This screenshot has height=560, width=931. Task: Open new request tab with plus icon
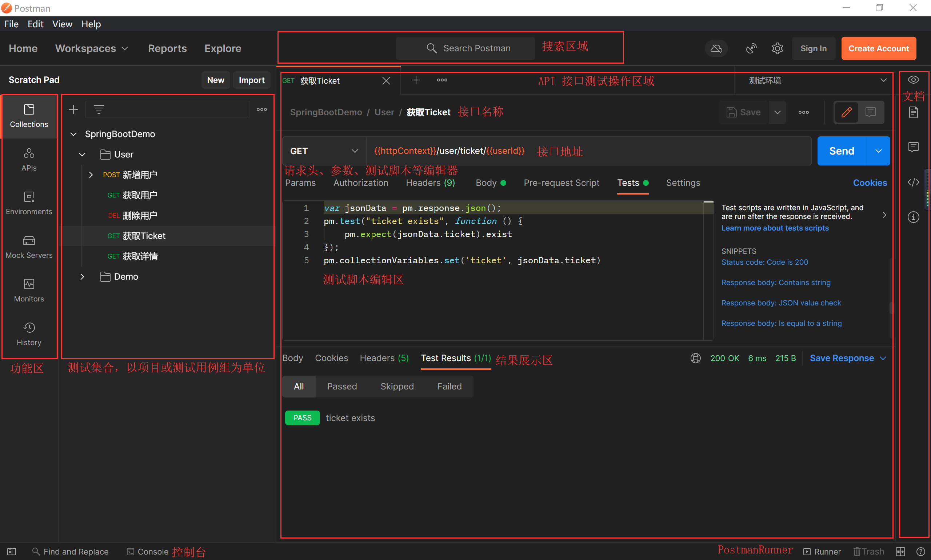click(x=416, y=80)
